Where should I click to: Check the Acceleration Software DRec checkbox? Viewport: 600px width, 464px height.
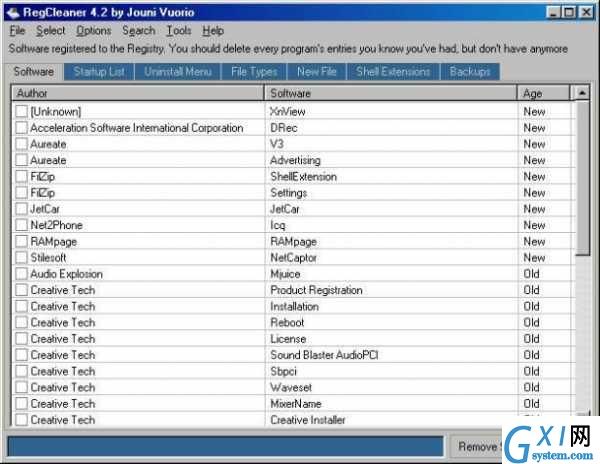point(21,128)
